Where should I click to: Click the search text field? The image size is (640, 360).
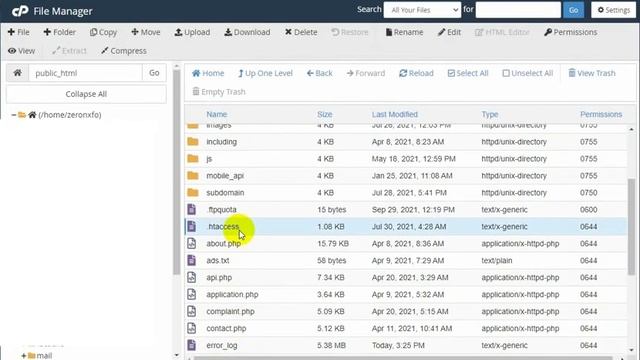518,10
